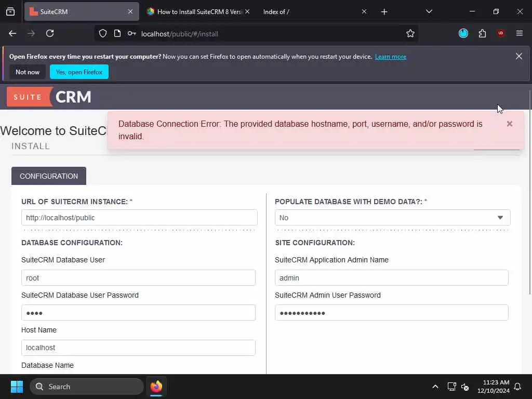Click the Learn more link
The width and height of the screenshot is (532, 399).
(x=391, y=57)
